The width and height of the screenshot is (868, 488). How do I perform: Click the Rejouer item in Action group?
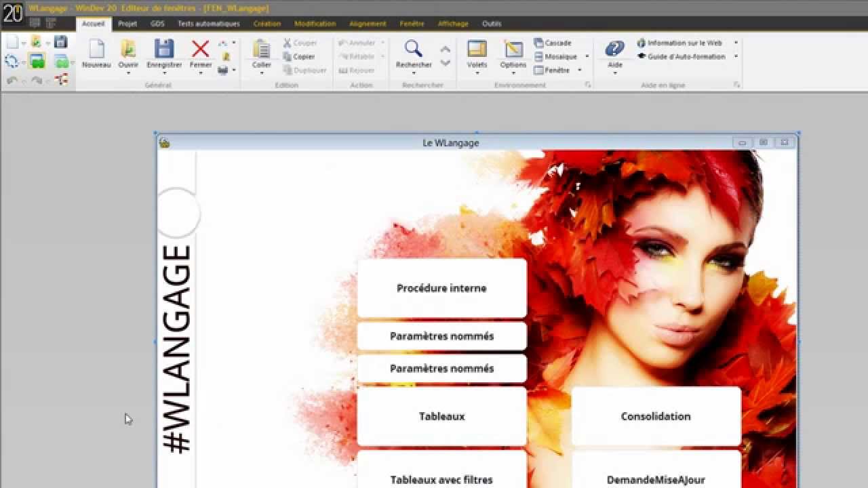[x=357, y=70]
